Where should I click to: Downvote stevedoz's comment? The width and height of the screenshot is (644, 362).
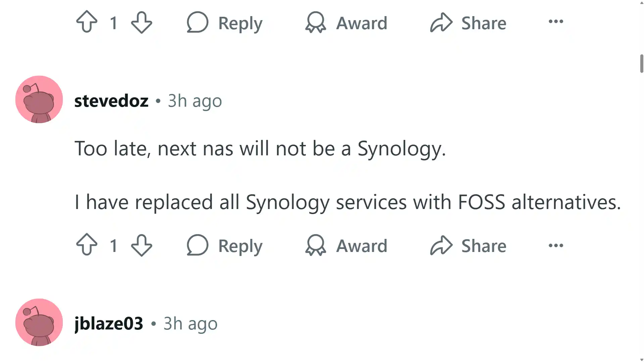click(141, 245)
